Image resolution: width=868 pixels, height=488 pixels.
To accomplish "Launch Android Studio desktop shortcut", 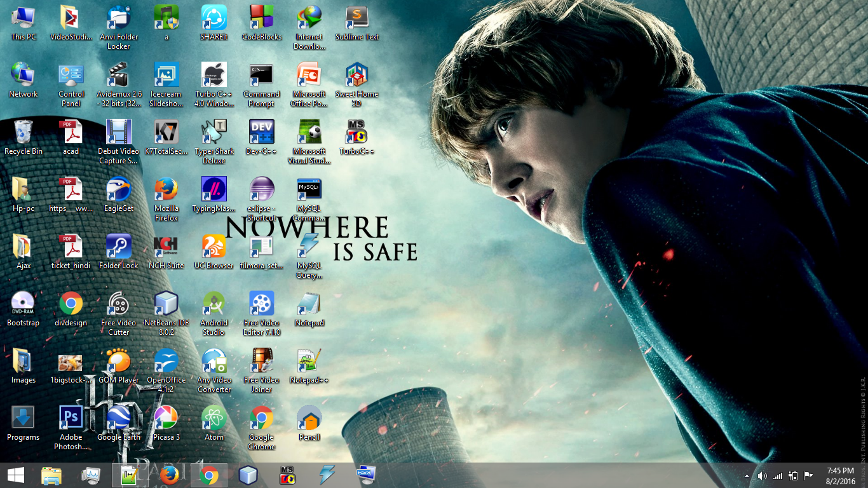I will click(214, 314).
